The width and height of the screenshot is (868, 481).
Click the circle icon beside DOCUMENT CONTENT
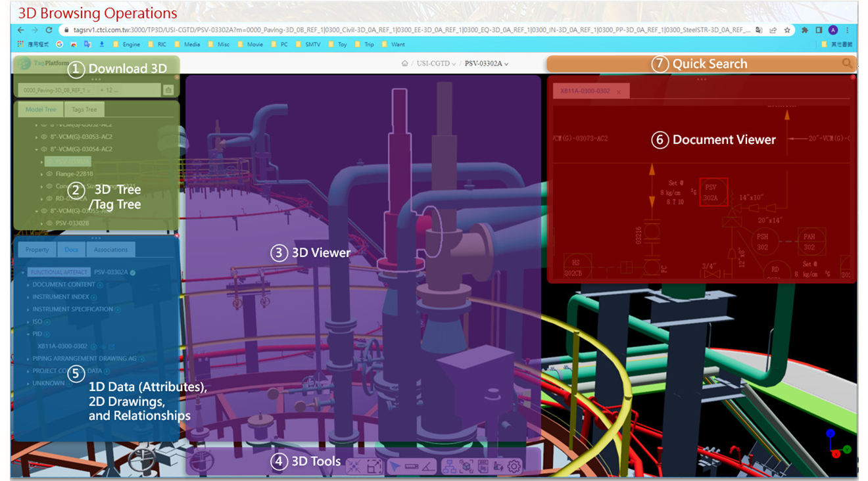pyautogui.click(x=100, y=285)
